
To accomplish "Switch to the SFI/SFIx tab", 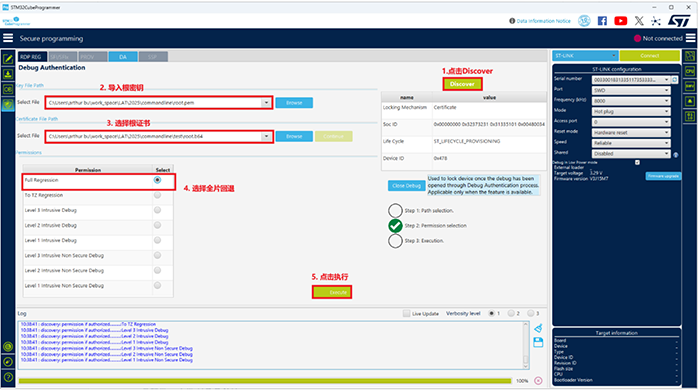I will 63,57.
